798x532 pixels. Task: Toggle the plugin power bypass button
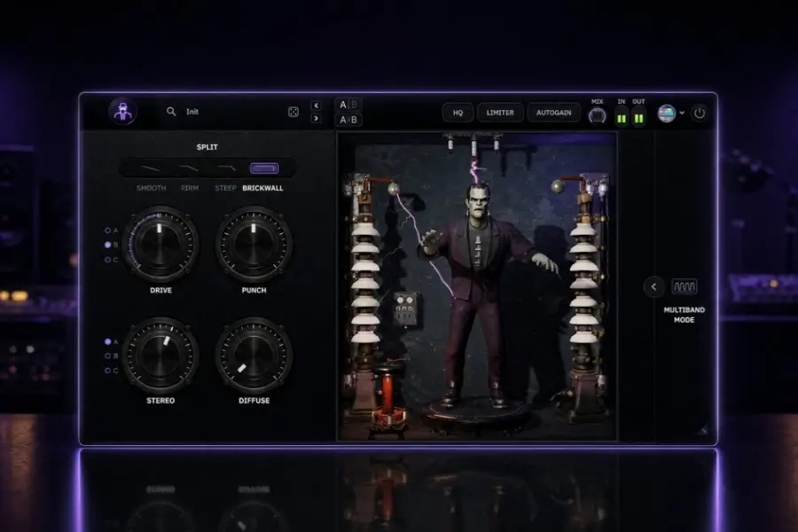(x=700, y=113)
